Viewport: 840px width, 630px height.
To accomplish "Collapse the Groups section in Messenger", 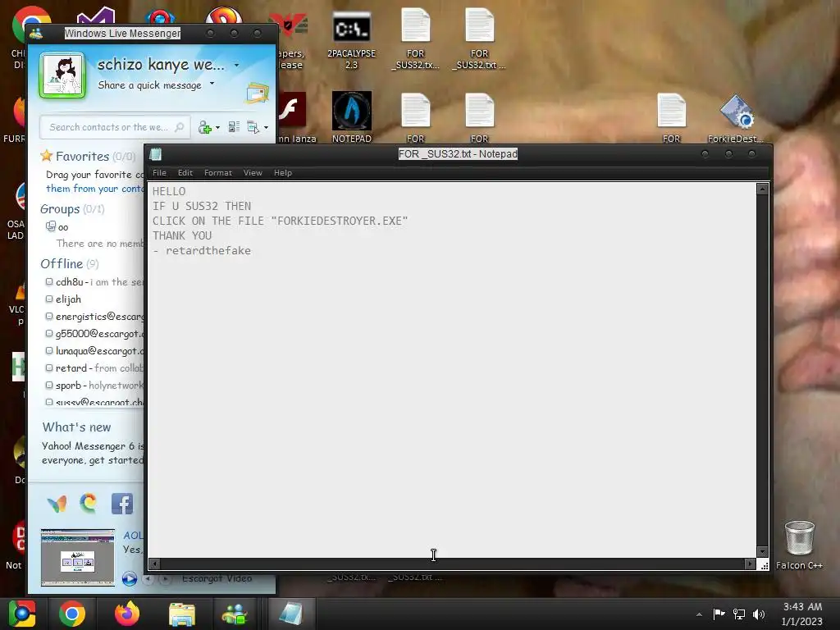I will [72, 209].
